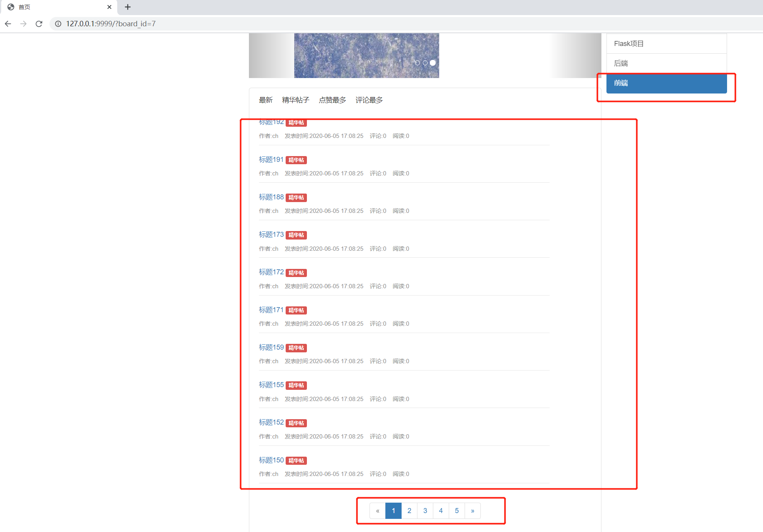Click 评论:0 text under 标题150

tap(378, 474)
